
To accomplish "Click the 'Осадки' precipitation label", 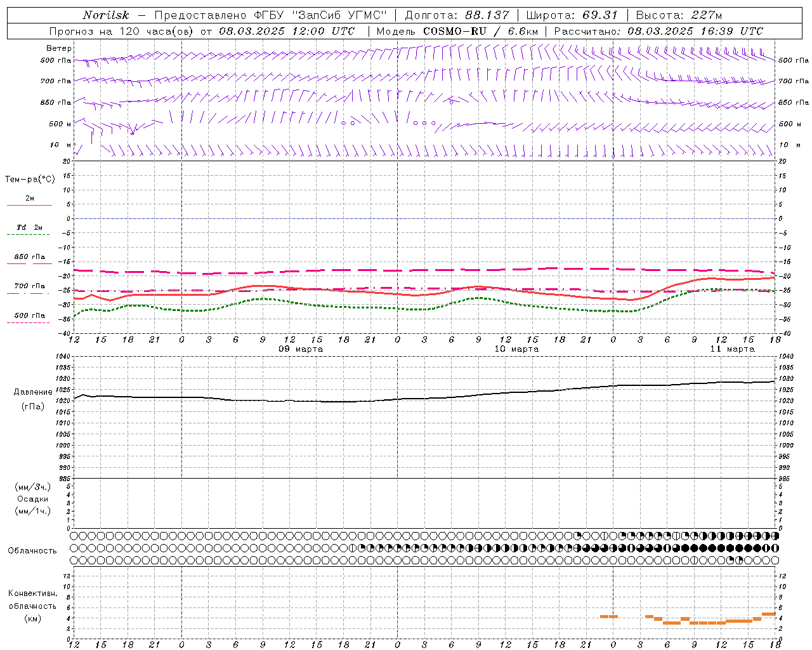I will tap(33, 499).
